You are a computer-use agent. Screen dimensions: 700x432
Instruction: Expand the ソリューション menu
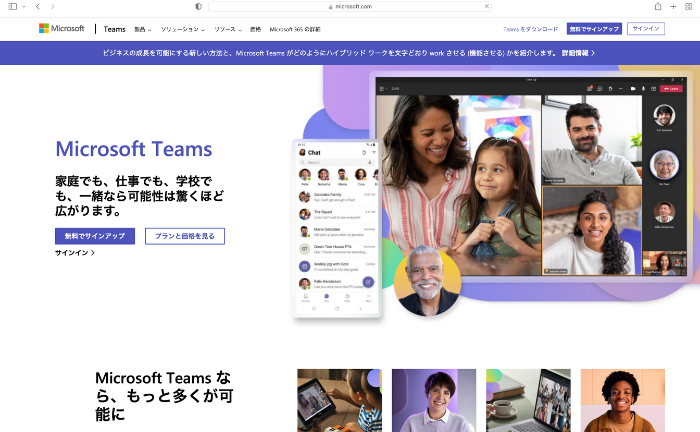[x=183, y=29]
